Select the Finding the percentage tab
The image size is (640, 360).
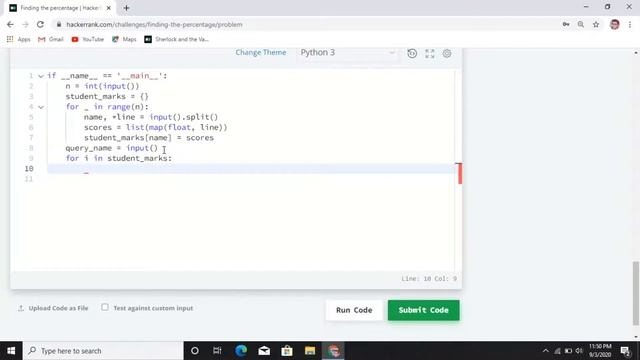pos(60,8)
